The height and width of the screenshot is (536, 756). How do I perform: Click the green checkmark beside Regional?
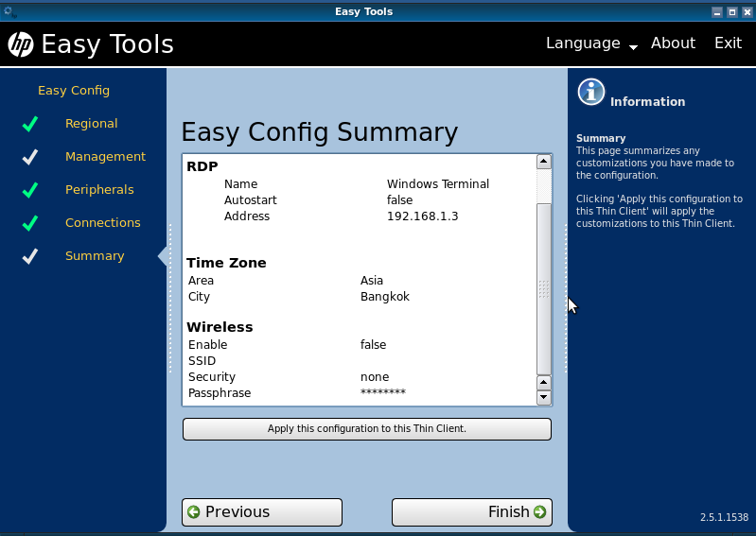[x=30, y=124]
